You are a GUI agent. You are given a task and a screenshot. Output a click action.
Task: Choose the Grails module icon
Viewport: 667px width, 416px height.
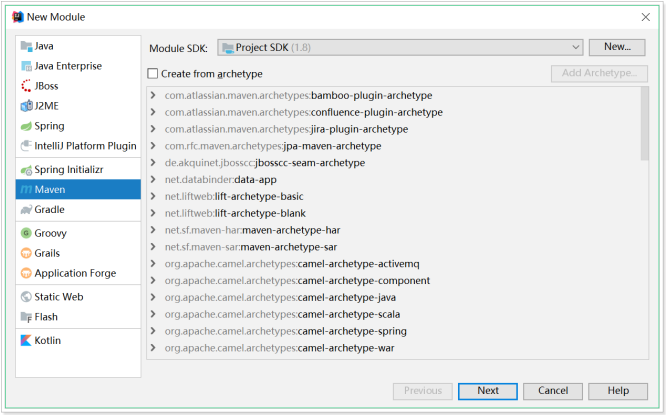pos(26,253)
